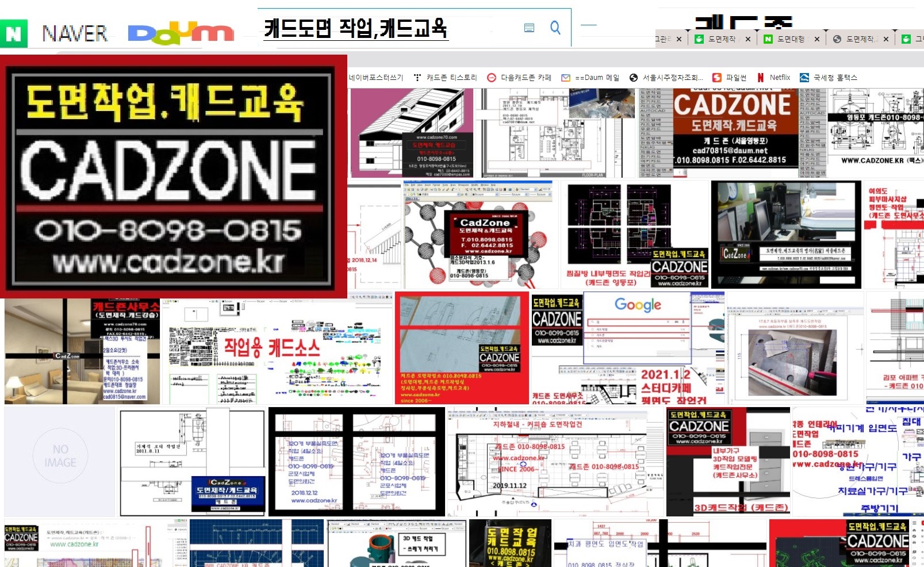The height and width of the screenshot is (567, 924).
Task: Open the 지하철내 커피숍 도면작업건 thumbnail
Action: [x=555, y=462]
